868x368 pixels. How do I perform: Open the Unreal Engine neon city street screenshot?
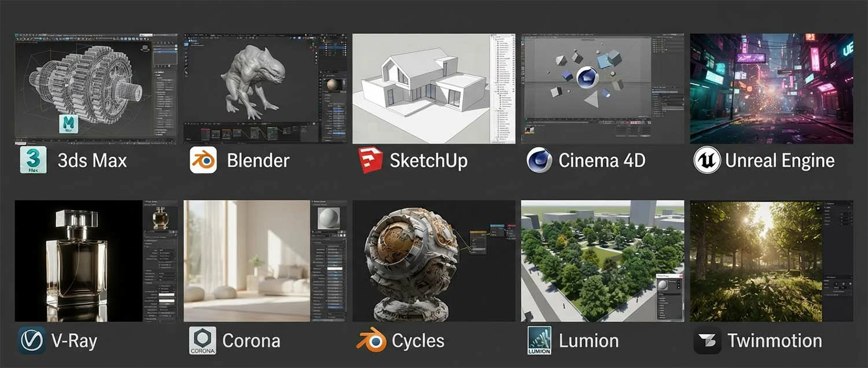(771, 89)
